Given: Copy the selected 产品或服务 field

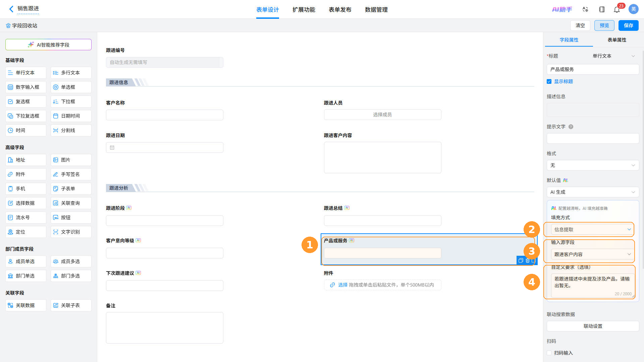Looking at the screenshot, I should [x=521, y=260].
